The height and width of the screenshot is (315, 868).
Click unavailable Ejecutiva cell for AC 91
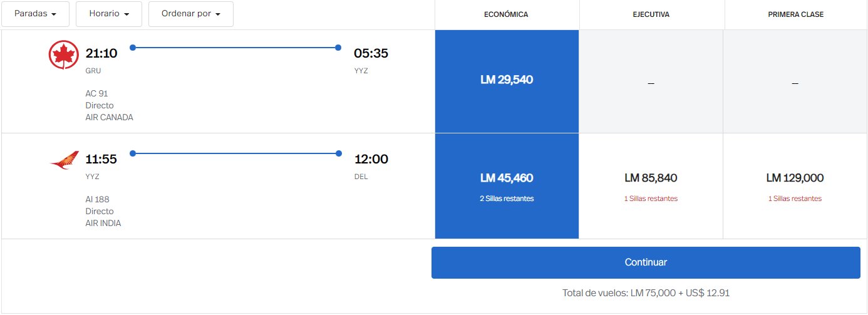point(651,81)
